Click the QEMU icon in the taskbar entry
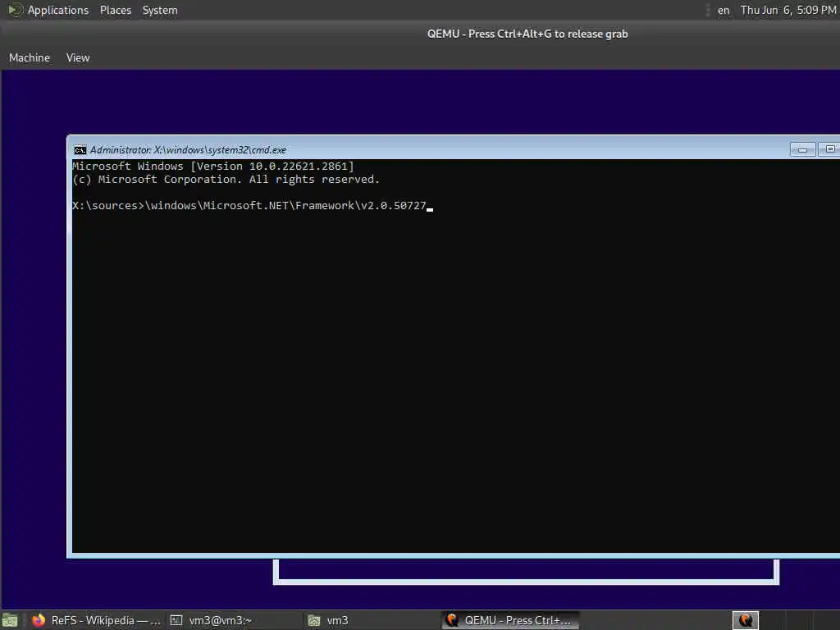This screenshot has width=840, height=630. point(452,620)
